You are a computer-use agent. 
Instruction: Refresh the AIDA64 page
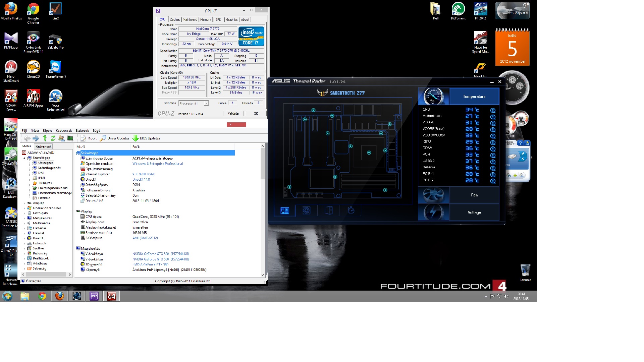(x=53, y=138)
